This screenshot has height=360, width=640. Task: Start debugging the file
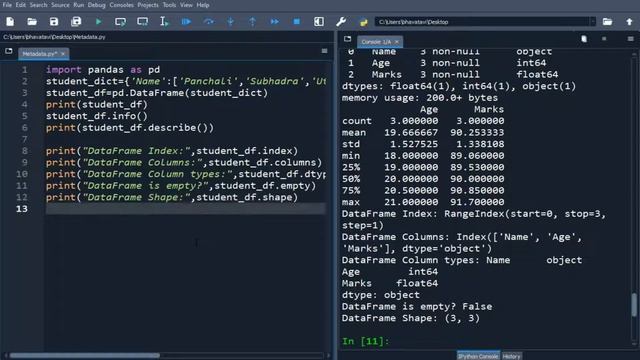click(x=186, y=22)
